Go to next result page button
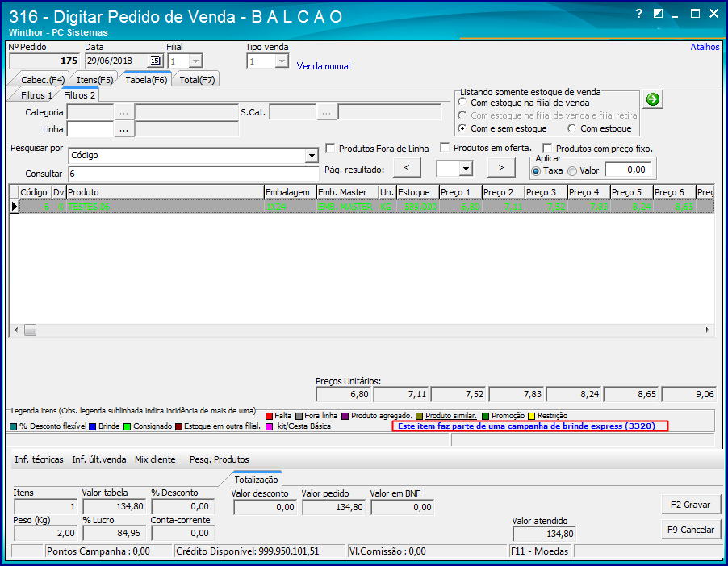The width and height of the screenshot is (728, 566). click(501, 168)
